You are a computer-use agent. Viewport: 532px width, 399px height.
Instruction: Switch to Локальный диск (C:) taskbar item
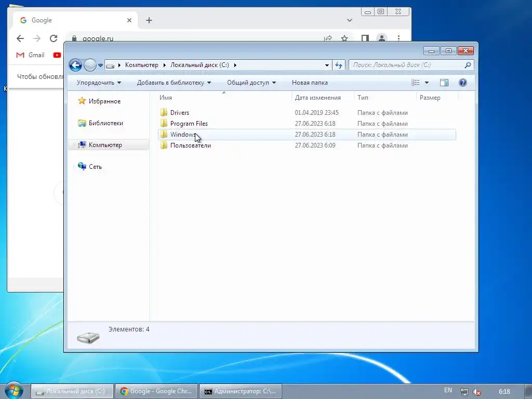(72, 391)
